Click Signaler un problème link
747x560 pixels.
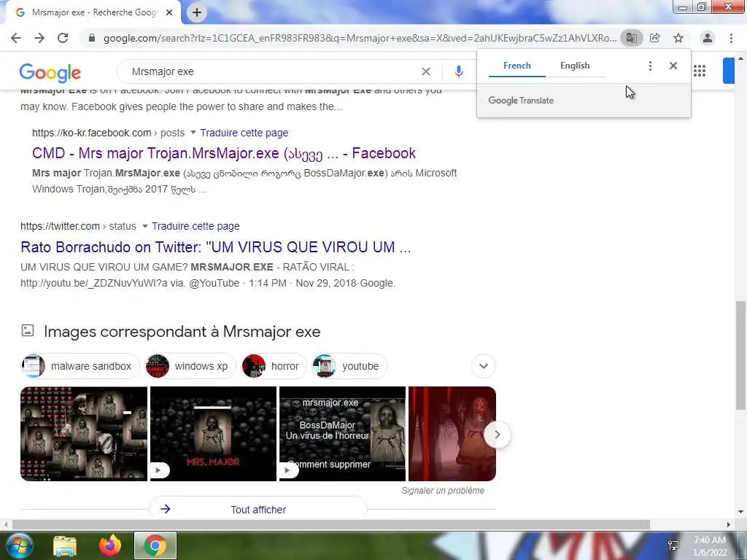click(x=443, y=491)
